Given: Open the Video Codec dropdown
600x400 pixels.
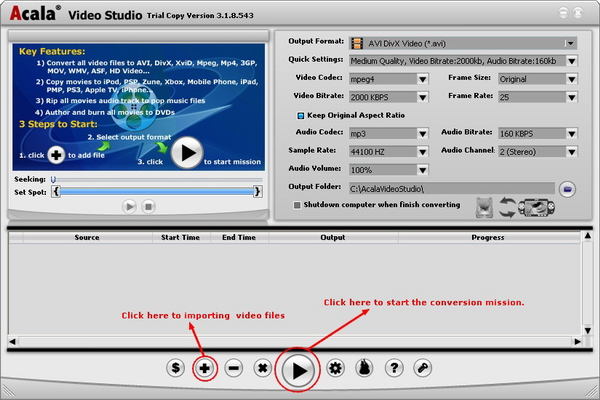Looking at the screenshot, I should point(422,79).
